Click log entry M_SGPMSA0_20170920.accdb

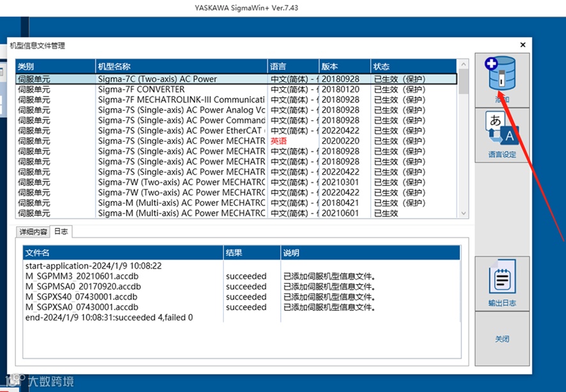(x=83, y=286)
